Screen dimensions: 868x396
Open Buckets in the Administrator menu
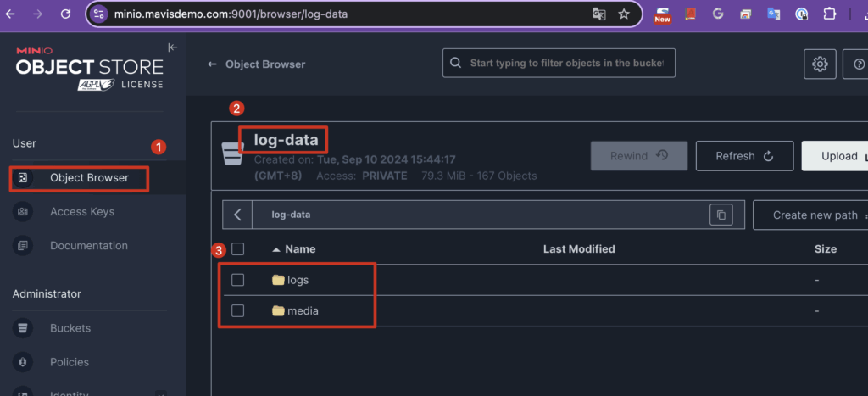70,328
